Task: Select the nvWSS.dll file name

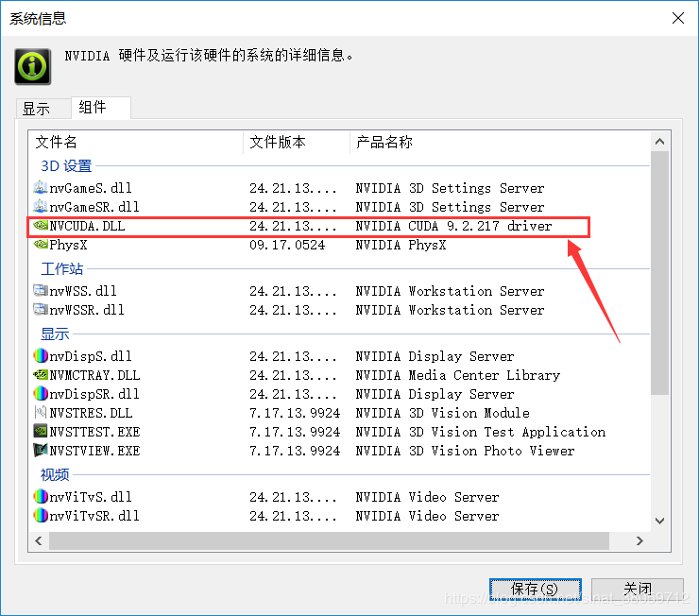Action: [x=83, y=291]
